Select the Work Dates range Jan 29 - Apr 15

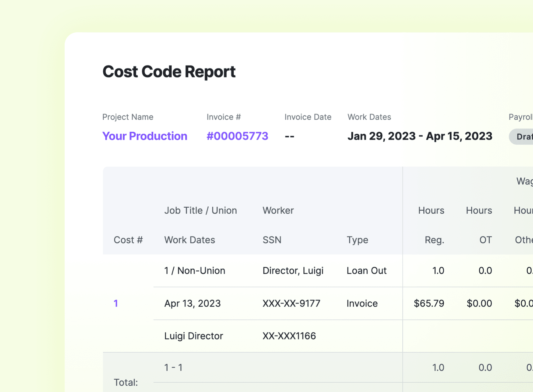pyautogui.click(x=420, y=136)
